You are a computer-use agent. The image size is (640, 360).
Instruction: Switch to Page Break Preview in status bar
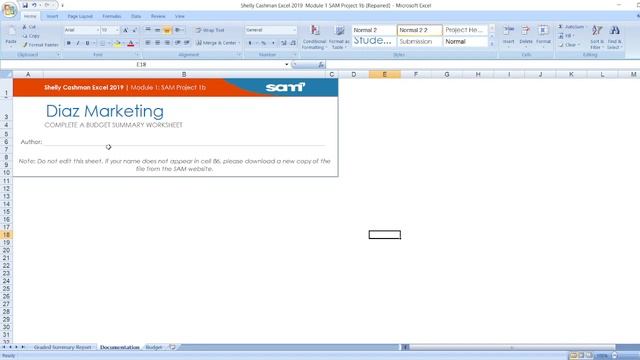589,356
